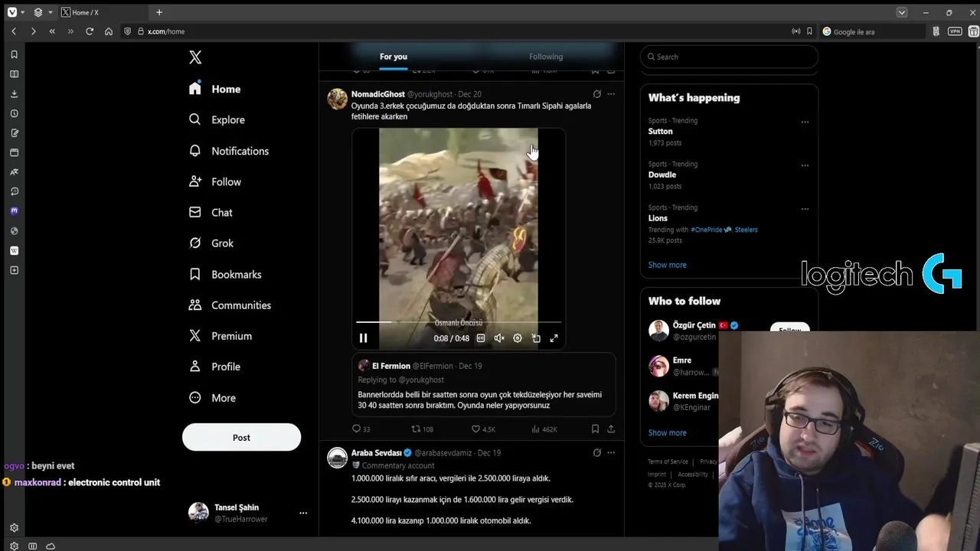Screen dimensions: 980x551
Task: Open the tracker shield in address bar
Action: [x=129, y=31]
